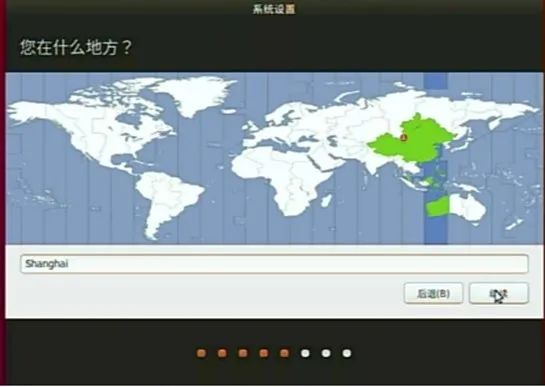The image size is (545, 387).
Task: Select the green highlighted China region on map
Action: point(415,139)
